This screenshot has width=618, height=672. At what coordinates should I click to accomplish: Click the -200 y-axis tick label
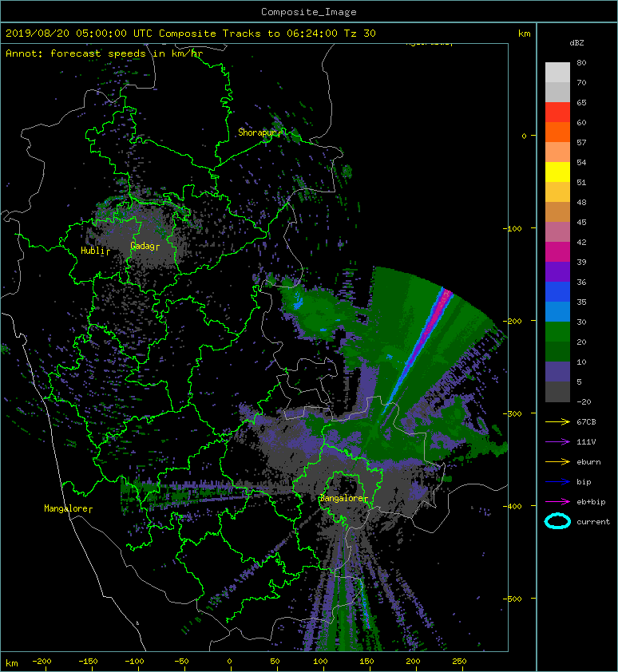click(513, 321)
